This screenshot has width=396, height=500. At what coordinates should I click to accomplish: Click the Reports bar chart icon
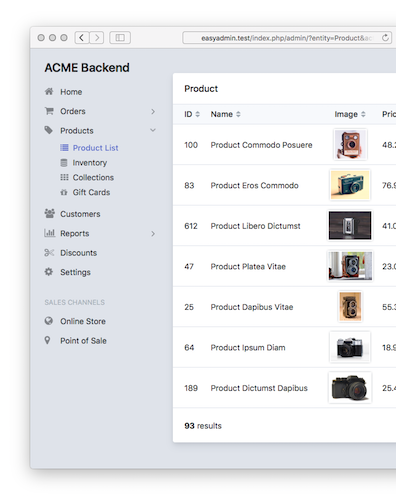click(x=49, y=233)
